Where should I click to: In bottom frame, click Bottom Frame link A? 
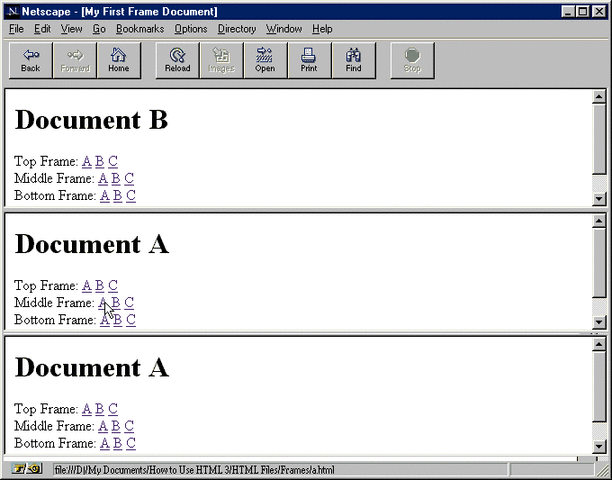(105, 443)
